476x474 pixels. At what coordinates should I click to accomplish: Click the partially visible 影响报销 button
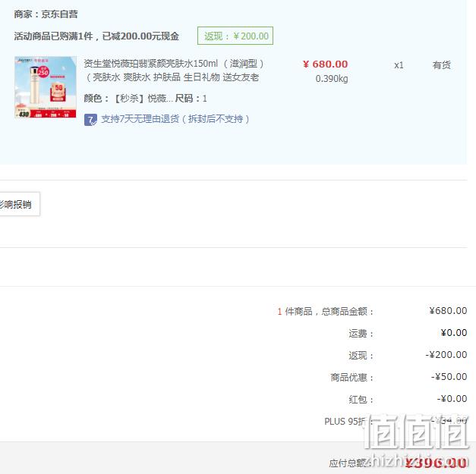pyautogui.click(x=20, y=204)
